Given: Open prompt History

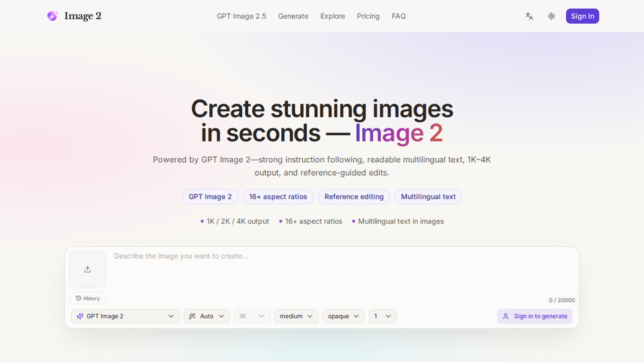Looking at the screenshot, I should coord(87,298).
